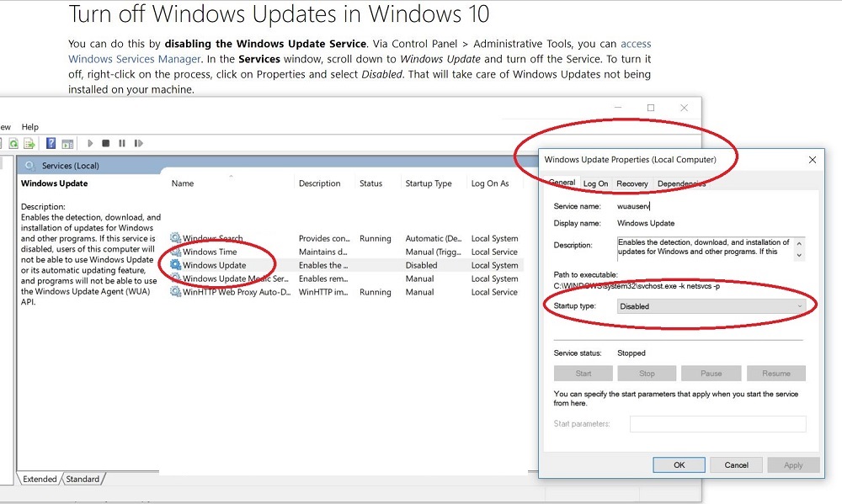Click the "Stopped" service status value
842x504 pixels.
(x=631, y=353)
